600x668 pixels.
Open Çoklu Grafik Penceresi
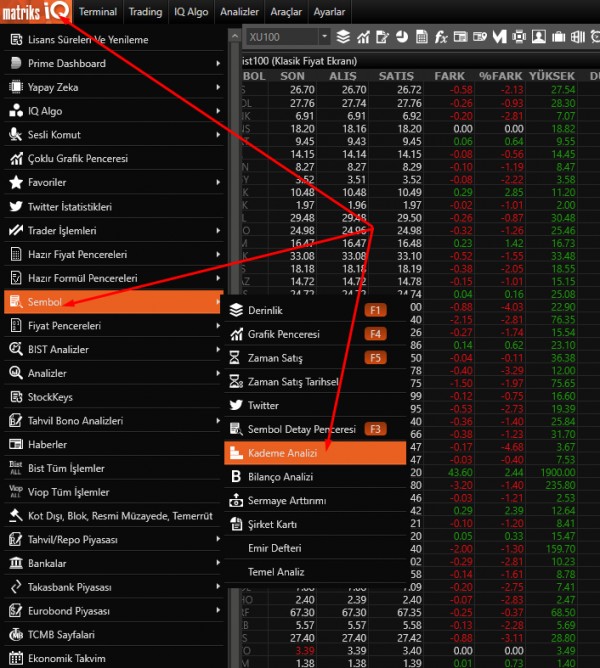click(113, 158)
